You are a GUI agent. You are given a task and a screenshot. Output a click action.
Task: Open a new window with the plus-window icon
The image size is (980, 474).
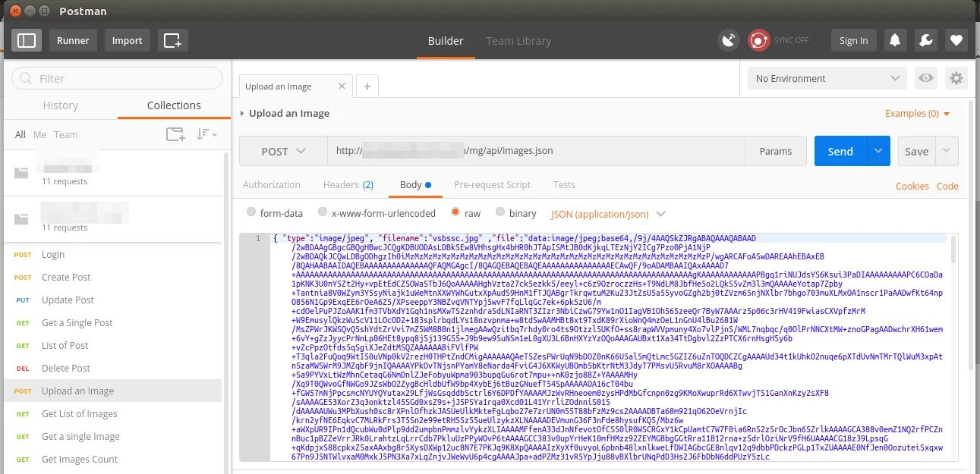pyautogui.click(x=172, y=40)
